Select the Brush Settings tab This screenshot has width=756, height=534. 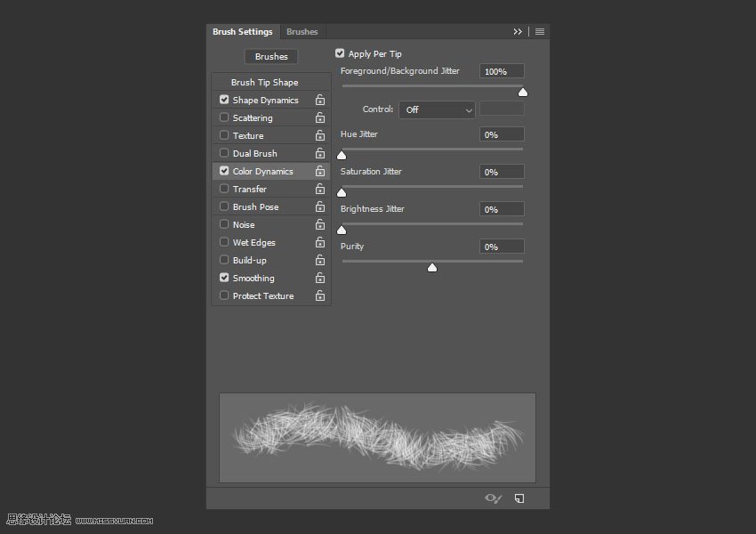(x=242, y=32)
